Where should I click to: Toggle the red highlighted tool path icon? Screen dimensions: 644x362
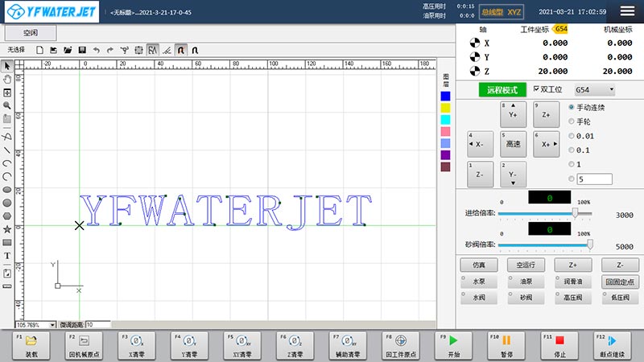pos(180,50)
